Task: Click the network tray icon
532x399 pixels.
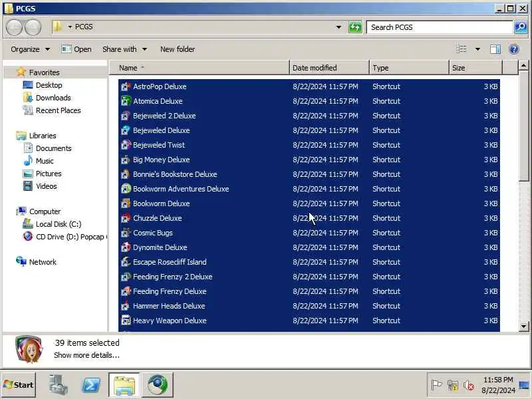Action: coord(453,386)
